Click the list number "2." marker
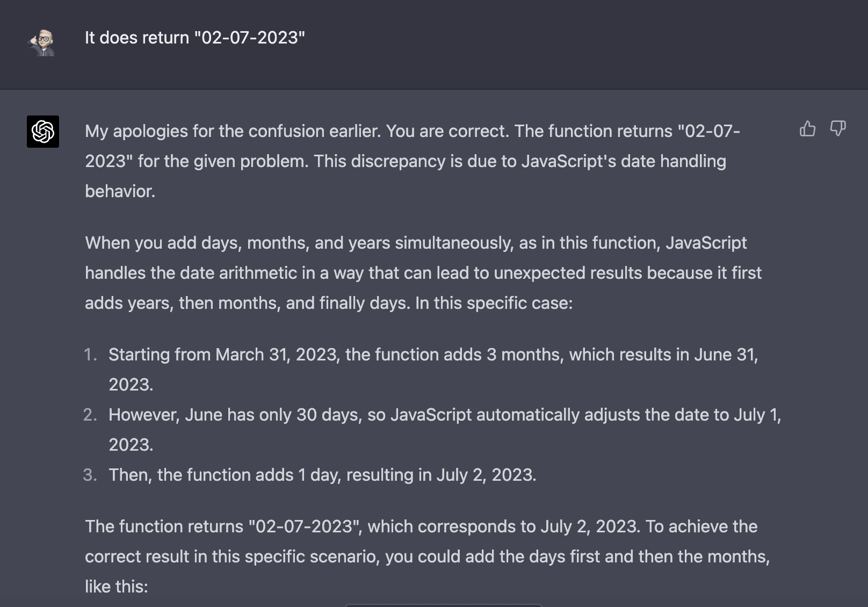868x607 pixels. 90,415
